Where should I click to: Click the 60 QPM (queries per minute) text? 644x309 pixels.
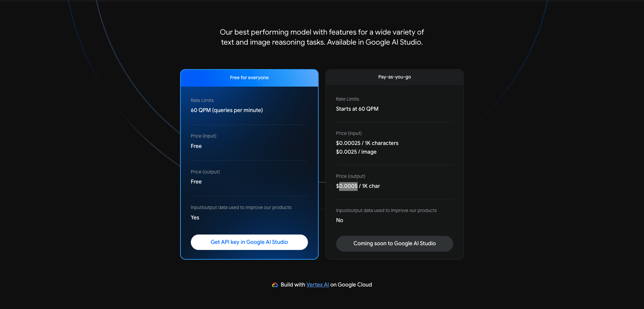(x=227, y=110)
